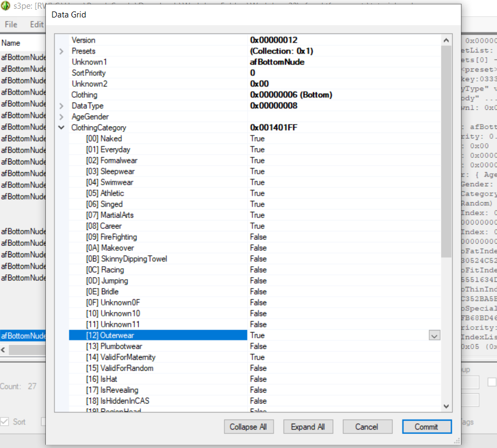Click the False value for Plumbotwear

(x=258, y=346)
